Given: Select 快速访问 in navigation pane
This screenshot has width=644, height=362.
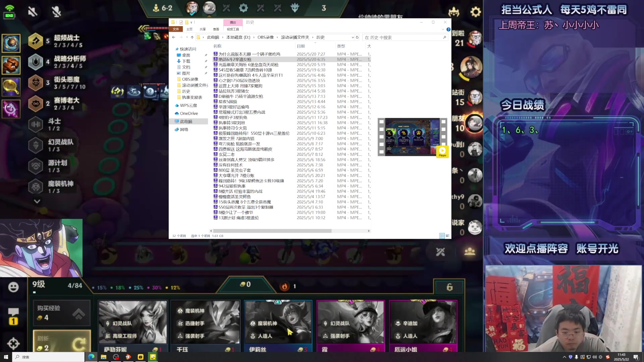Looking at the screenshot, I should pyautogui.click(x=188, y=49).
